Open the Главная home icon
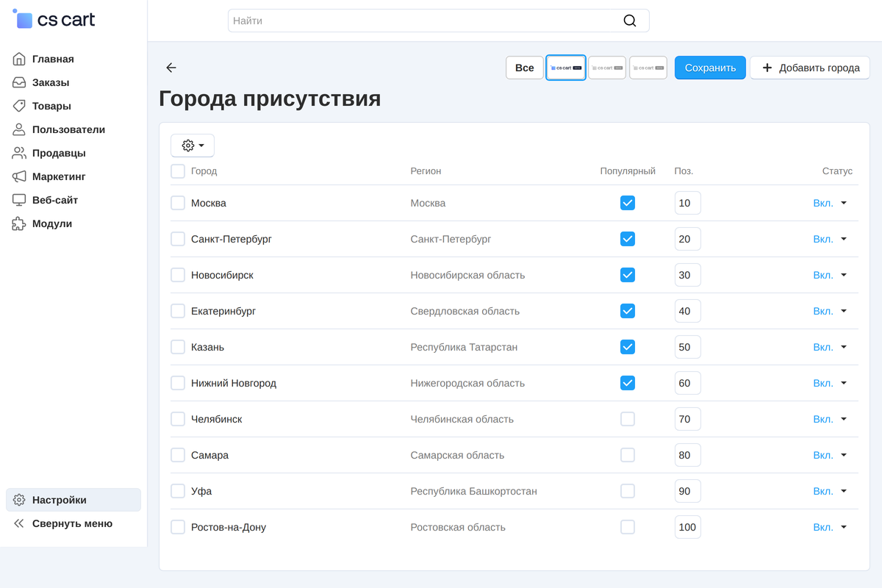Viewport: 882px width, 588px height. (x=19, y=59)
